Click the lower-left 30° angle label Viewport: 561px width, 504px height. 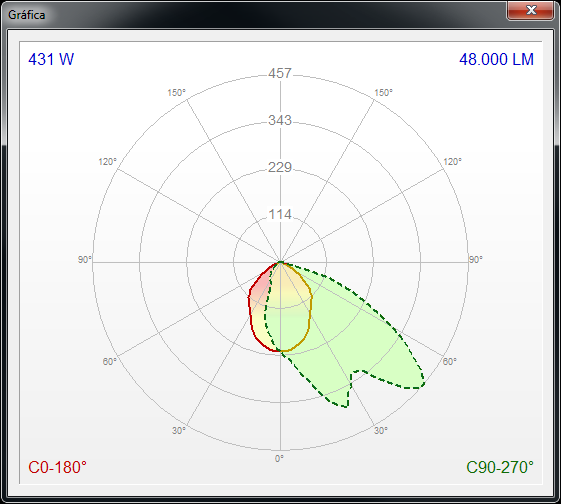(179, 430)
